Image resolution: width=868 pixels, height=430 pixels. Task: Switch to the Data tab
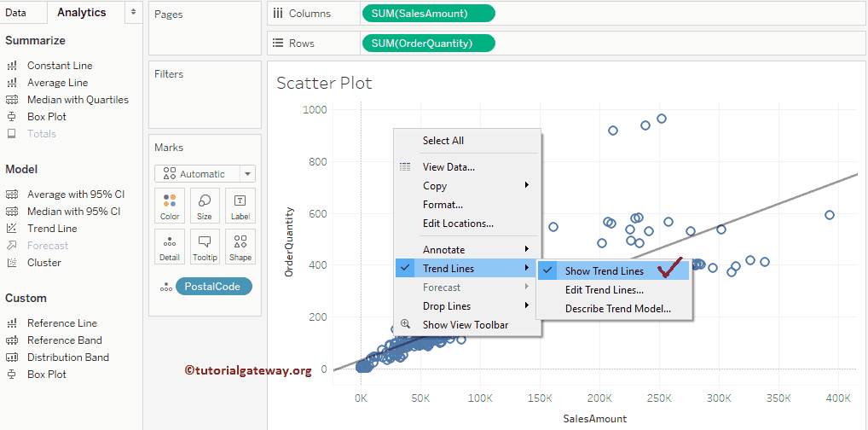pyautogui.click(x=16, y=13)
